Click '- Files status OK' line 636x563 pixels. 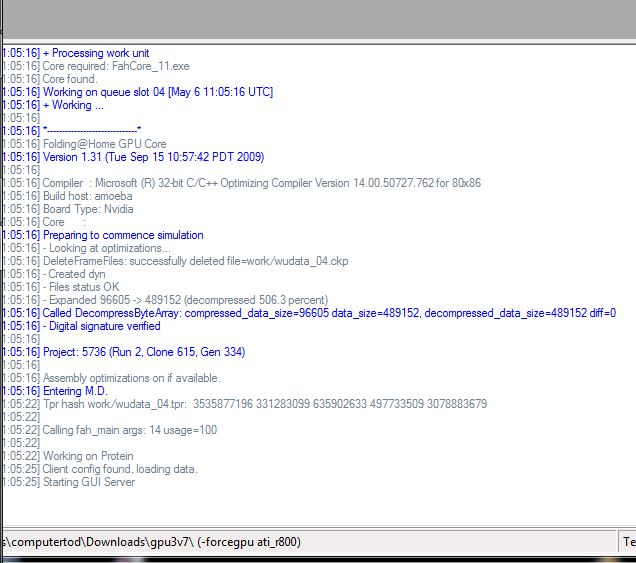tap(61, 287)
